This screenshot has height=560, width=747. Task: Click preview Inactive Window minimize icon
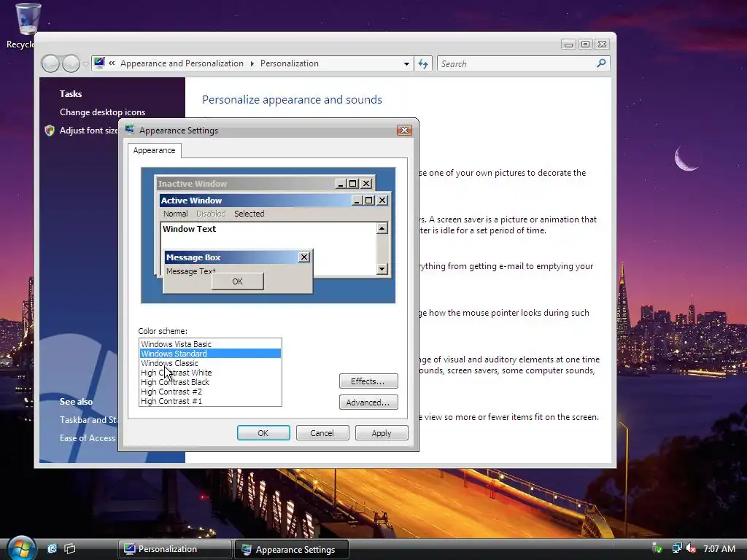(x=341, y=183)
